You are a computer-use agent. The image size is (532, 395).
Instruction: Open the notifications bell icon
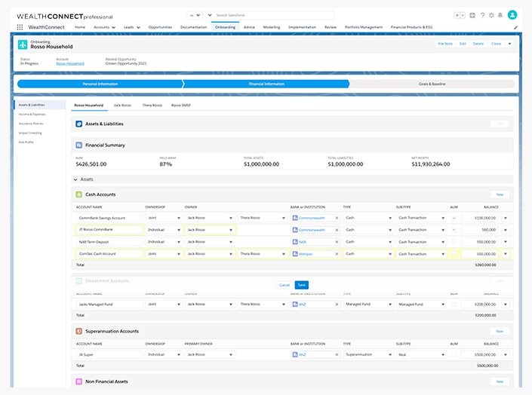point(500,15)
